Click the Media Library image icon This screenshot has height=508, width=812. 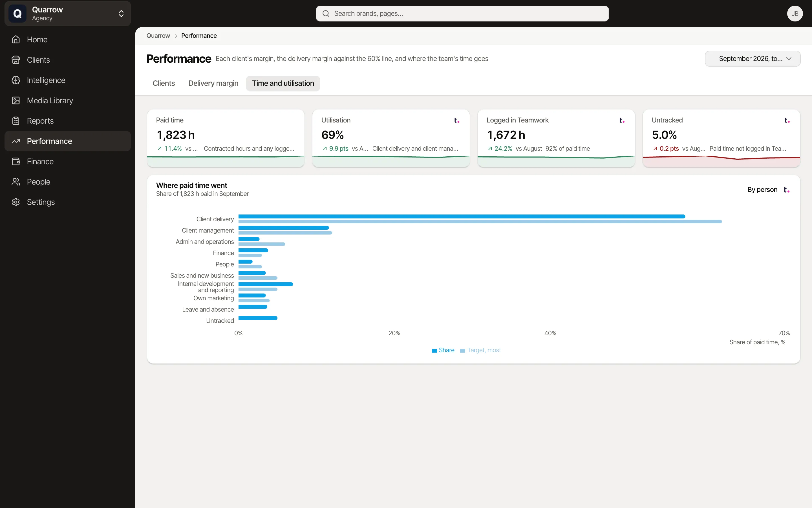point(16,100)
